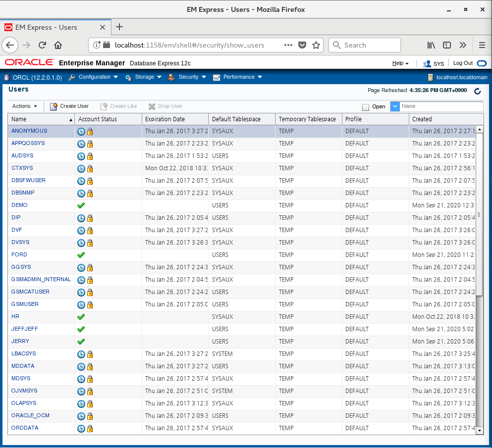Open the Firefox hamburger menu
Screen dimensions: 492x448
point(482,45)
